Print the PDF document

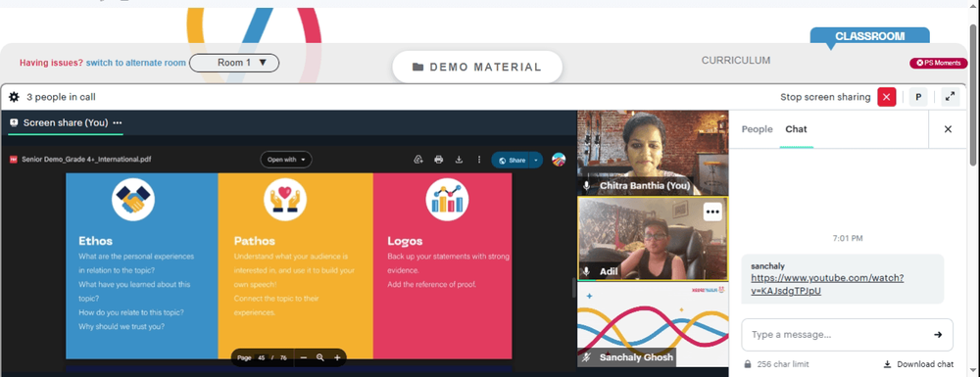439,160
